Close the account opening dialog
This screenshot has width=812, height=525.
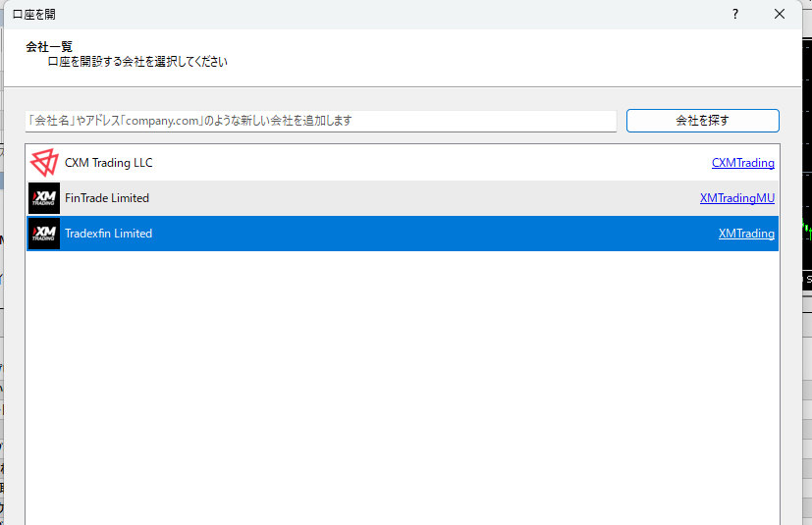tap(780, 14)
